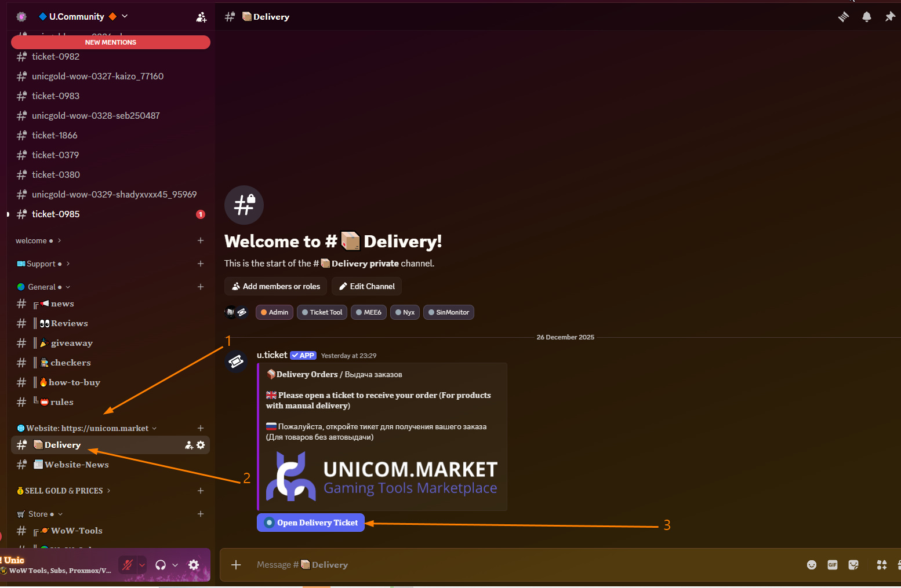Open the GIF picker button
Screen dimensions: 901x588
pyautogui.click(x=833, y=565)
